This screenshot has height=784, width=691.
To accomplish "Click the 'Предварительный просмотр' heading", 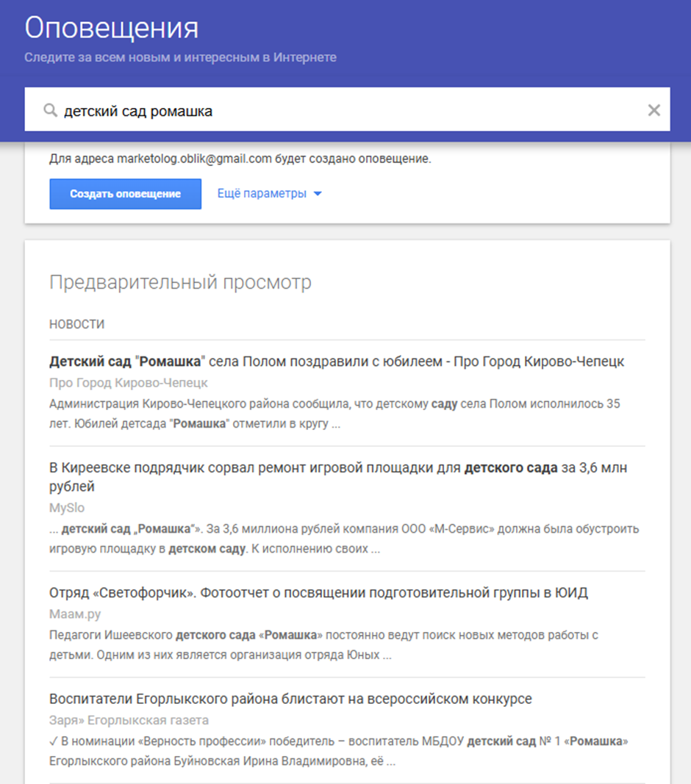I will 180,282.
